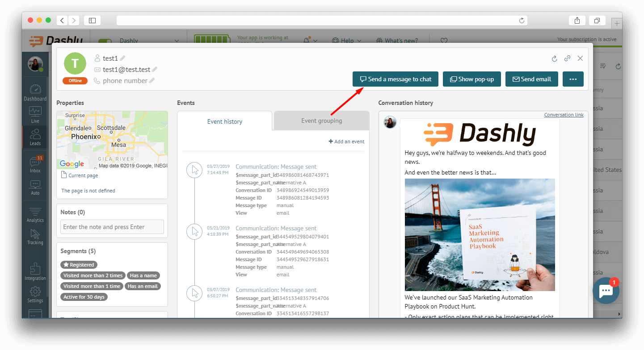This screenshot has height=350, width=644.
Task: Click the note input field
Action: [112, 227]
